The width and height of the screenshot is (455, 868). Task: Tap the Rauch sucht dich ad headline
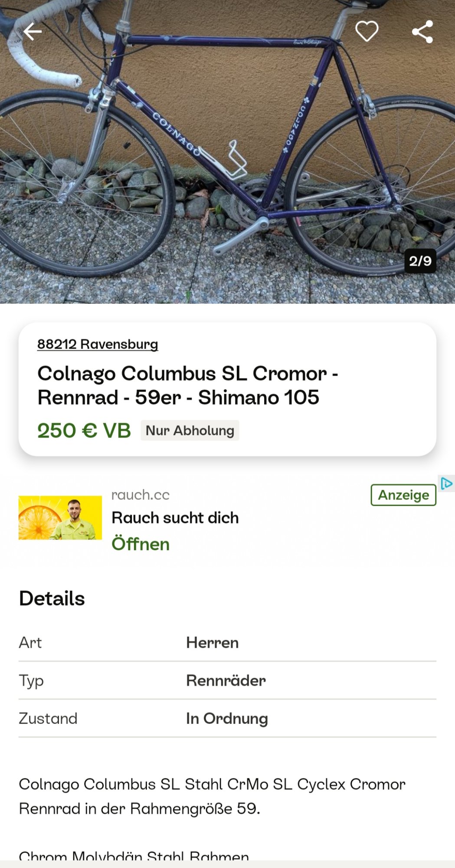(175, 518)
